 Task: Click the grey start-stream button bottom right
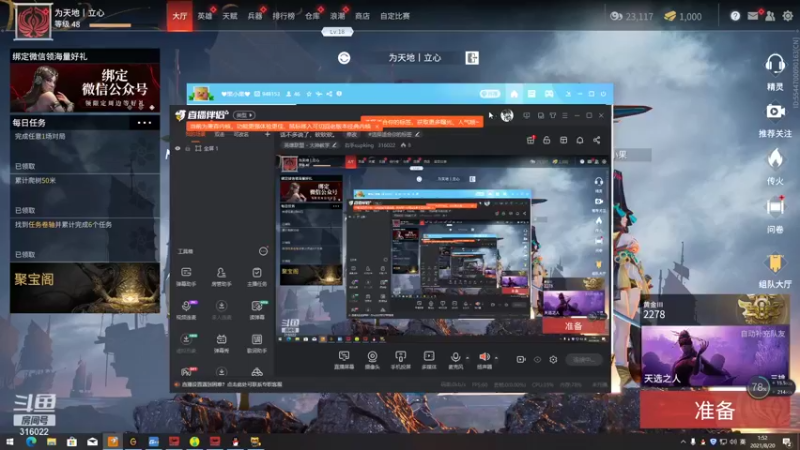584,360
